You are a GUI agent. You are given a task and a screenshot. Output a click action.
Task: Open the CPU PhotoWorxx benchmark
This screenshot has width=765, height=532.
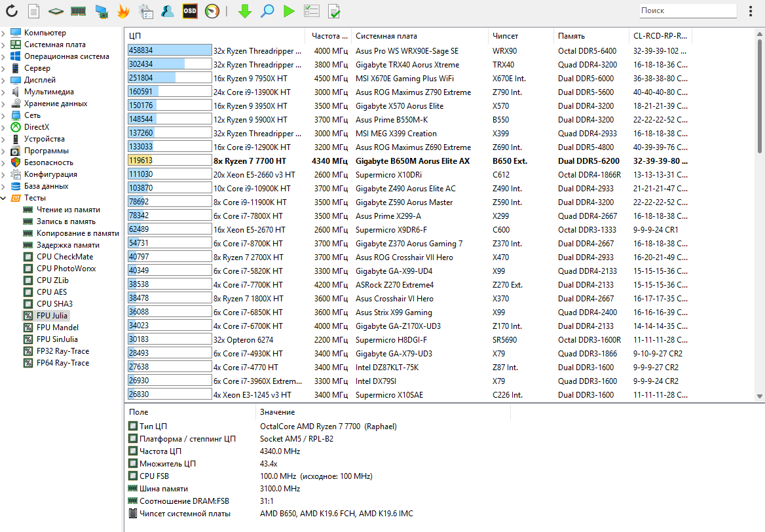66,269
